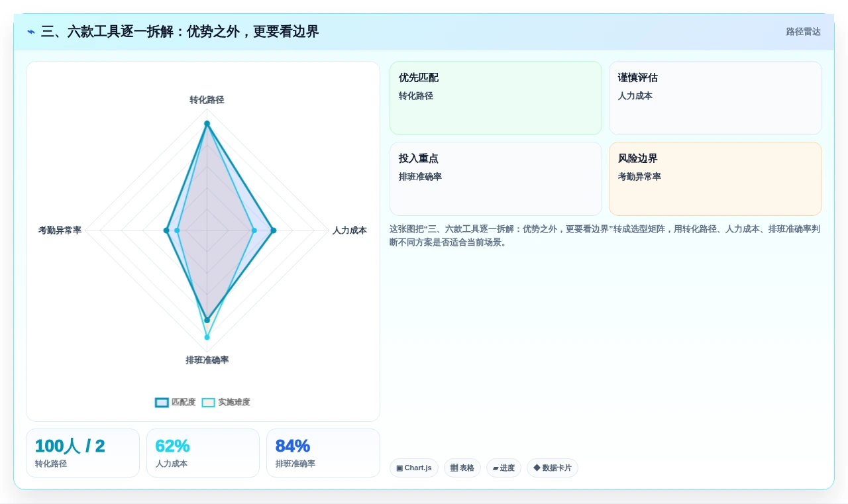
Task: Click the 考勤异常率 radar axis label
Action: [x=60, y=230]
